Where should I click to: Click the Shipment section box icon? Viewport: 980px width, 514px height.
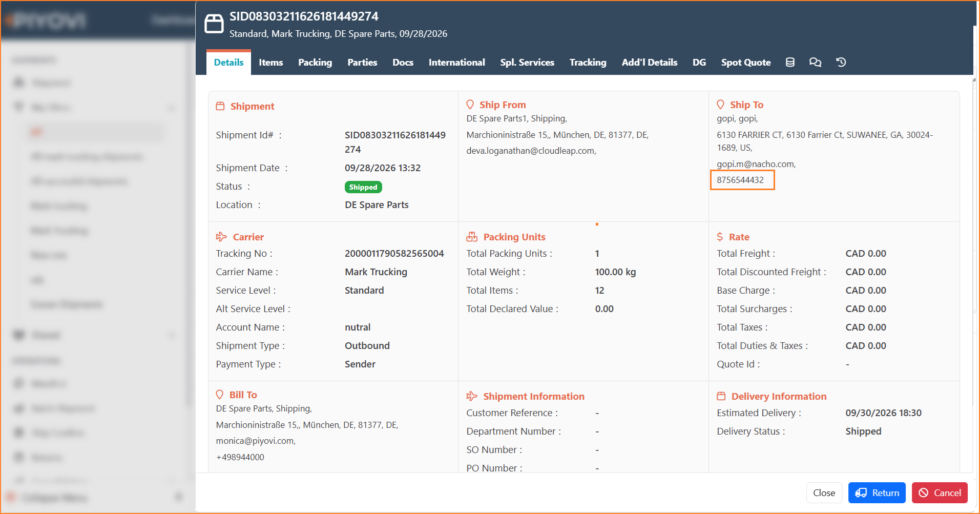tap(220, 106)
